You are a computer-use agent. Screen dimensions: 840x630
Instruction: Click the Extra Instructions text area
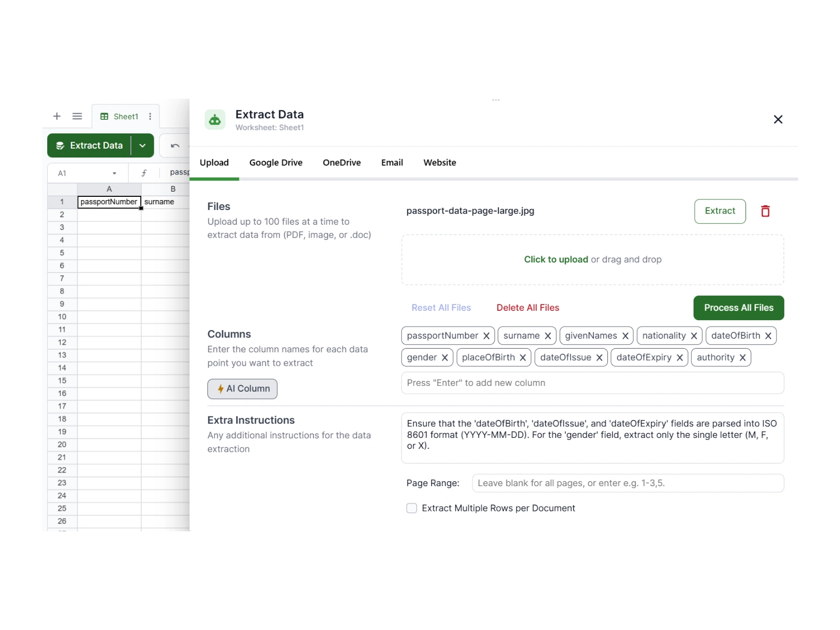point(592,438)
